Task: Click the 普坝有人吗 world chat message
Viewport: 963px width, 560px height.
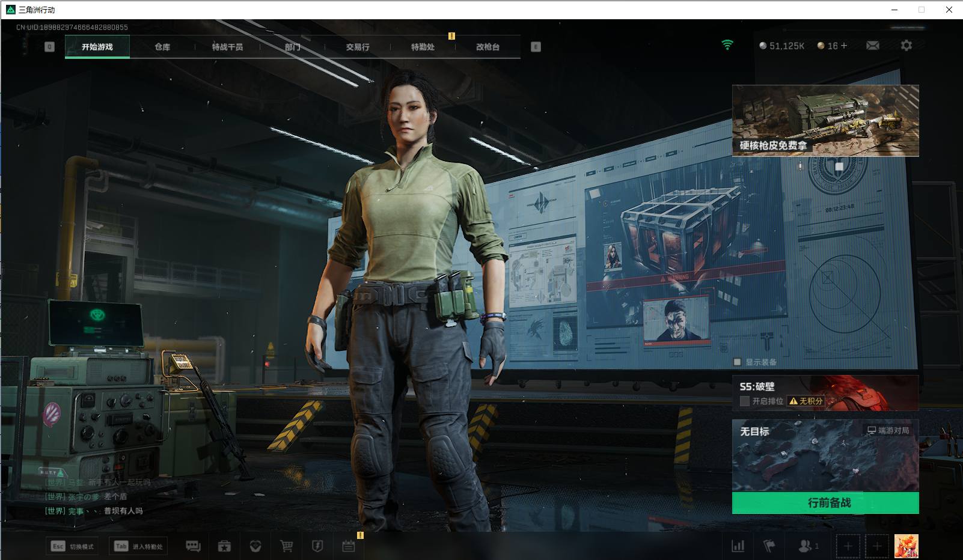Action: pyautogui.click(x=123, y=511)
